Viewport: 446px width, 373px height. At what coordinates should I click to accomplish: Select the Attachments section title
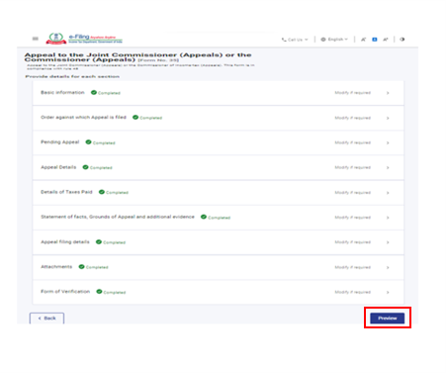pos(56,267)
